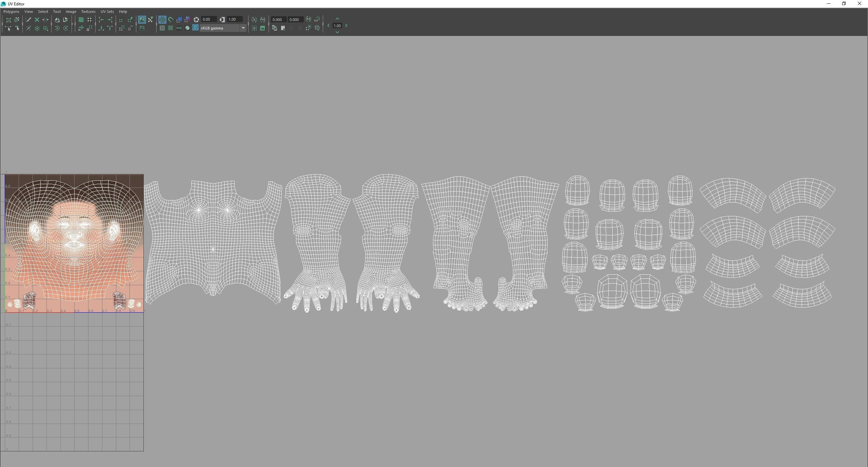Click the Copy UVs icon

click(275, 28)
